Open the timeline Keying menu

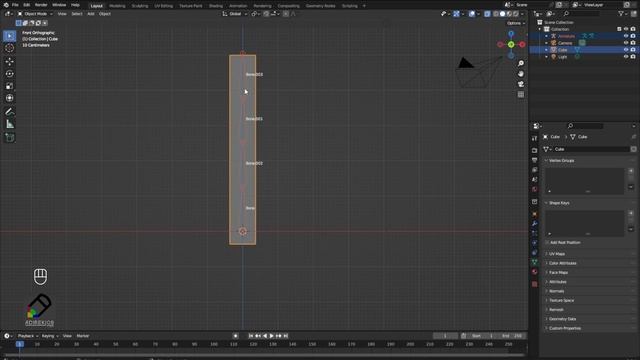(50, 336)
